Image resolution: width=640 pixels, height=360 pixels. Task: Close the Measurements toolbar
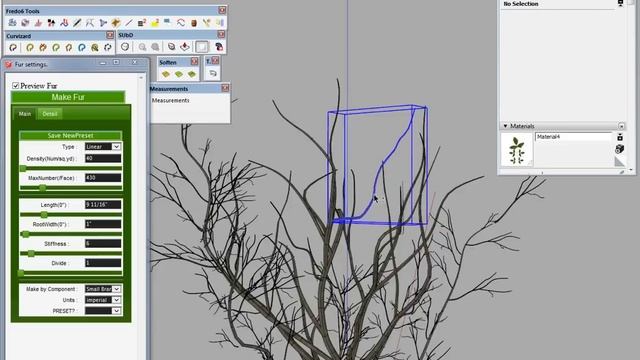click(225, 88)
